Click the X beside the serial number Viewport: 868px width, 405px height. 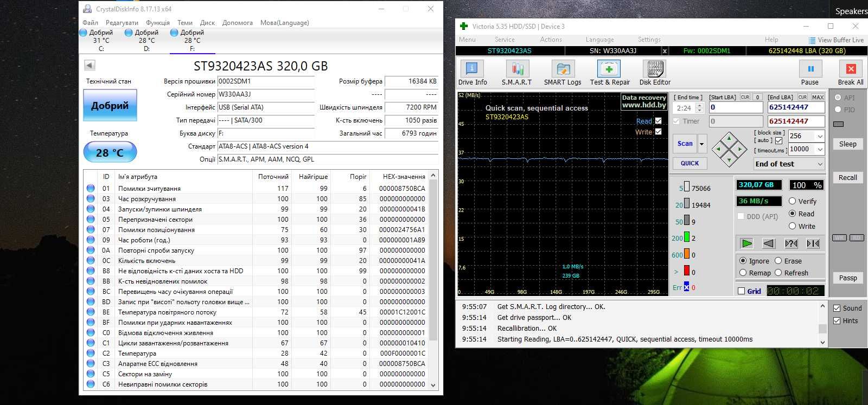click(x=665, y=51)
